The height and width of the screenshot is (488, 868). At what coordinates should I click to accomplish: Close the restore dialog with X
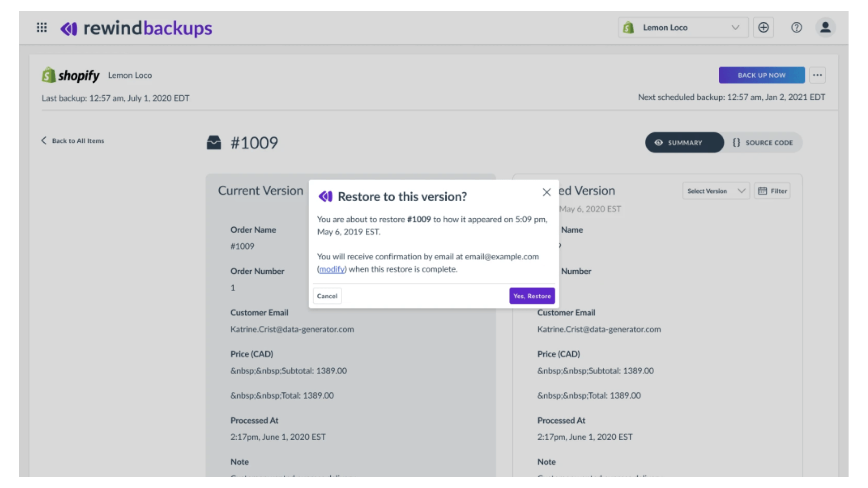(547, 192)
